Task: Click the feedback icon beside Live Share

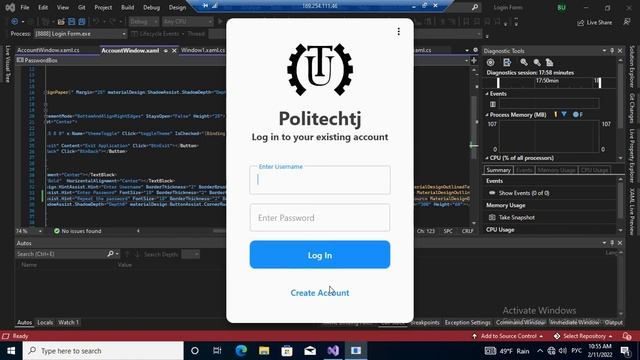Action: pyautogui.click(x=627, y=22)
